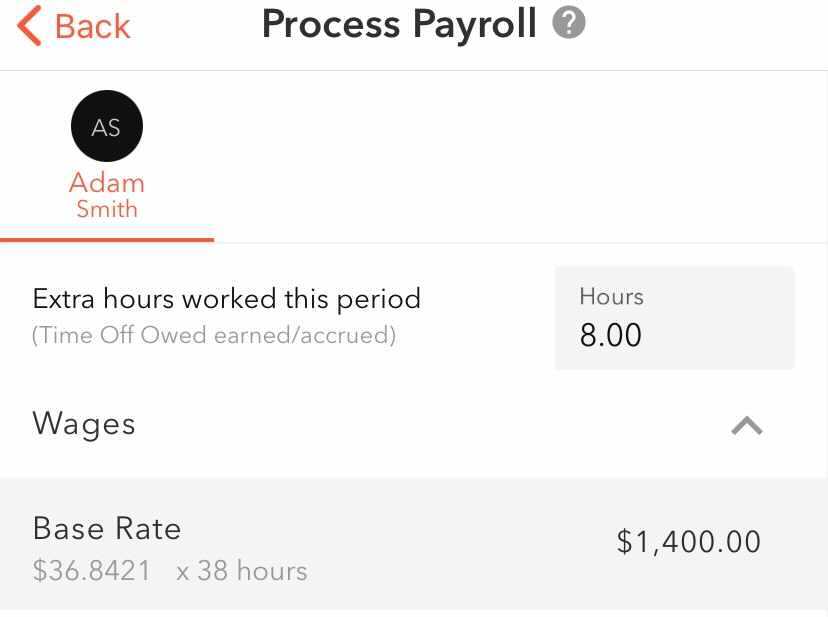This screenshot has height=617, width=828.
Task: Click the $36.8421 hourly rate text
Action: point(92,571)
